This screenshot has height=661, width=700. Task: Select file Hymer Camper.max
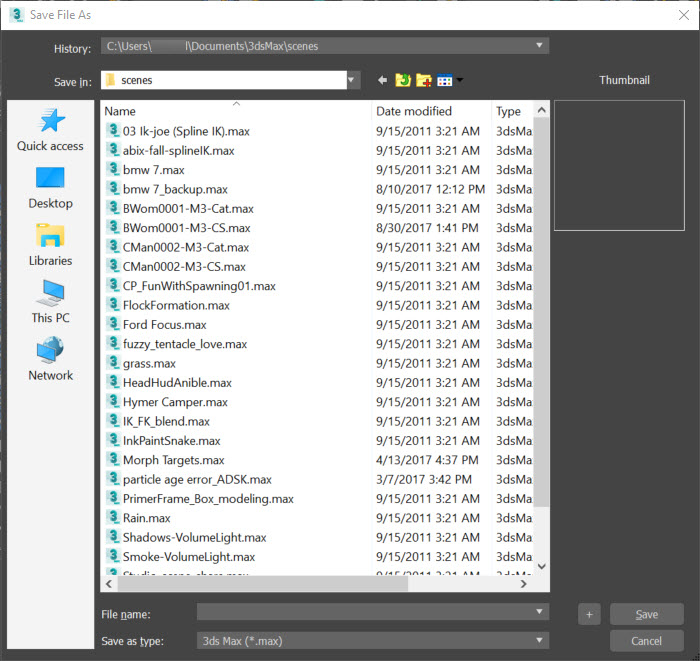point(175,402)
